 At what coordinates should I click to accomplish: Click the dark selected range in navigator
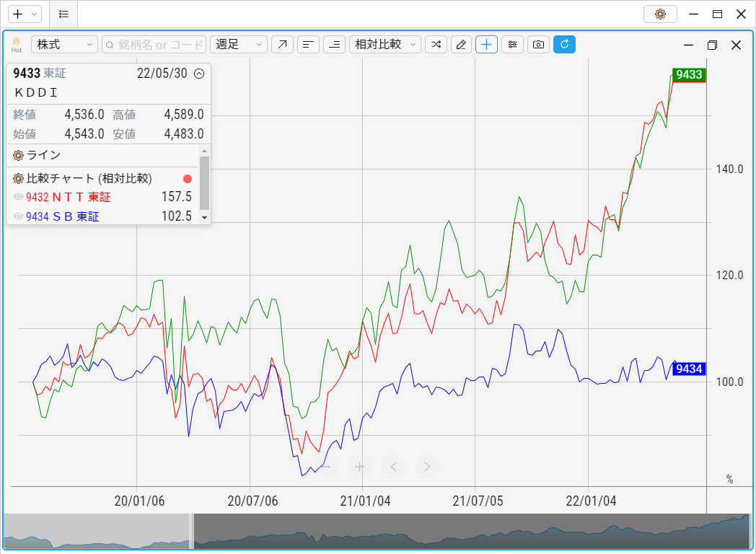[x=472, y=531]
